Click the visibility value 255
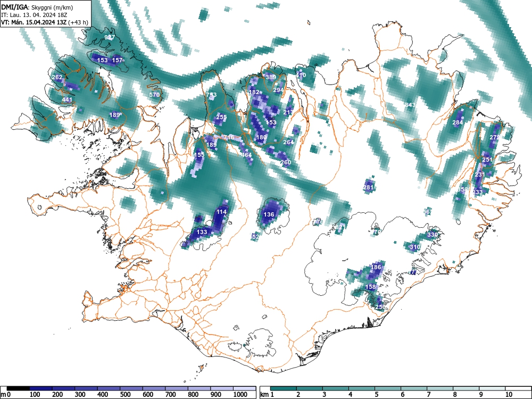This screenshot has height=399, width=532. coord(221,117)
